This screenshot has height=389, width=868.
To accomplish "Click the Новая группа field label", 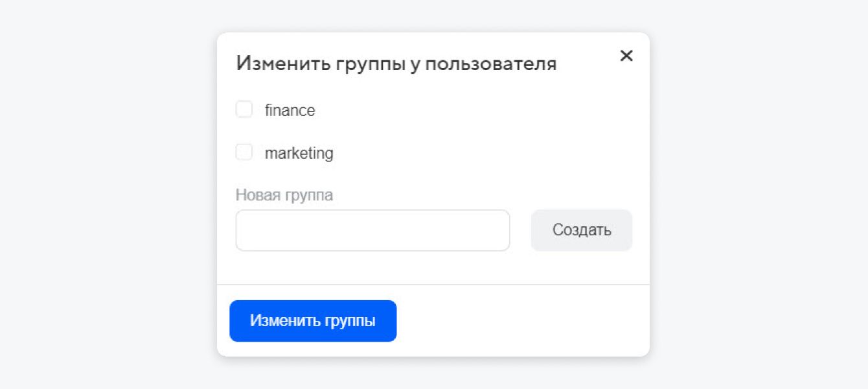I will pyautogui.click(x=284, y=194).
